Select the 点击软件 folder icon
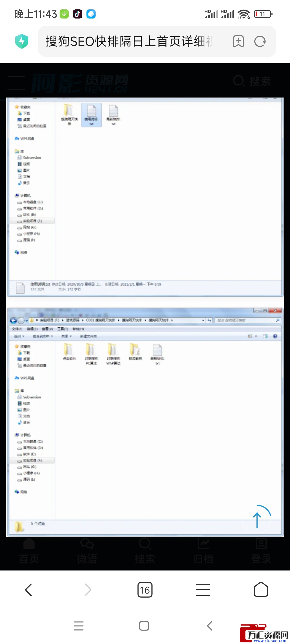 click(x=69, y=352)
